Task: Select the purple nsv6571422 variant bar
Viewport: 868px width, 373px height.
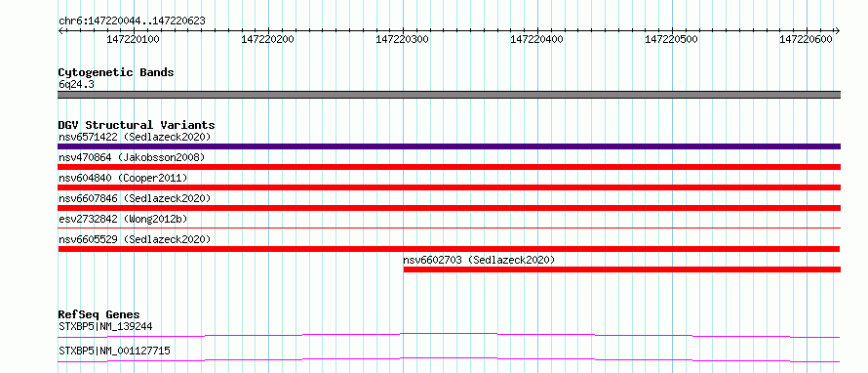Action: (449, 146)
